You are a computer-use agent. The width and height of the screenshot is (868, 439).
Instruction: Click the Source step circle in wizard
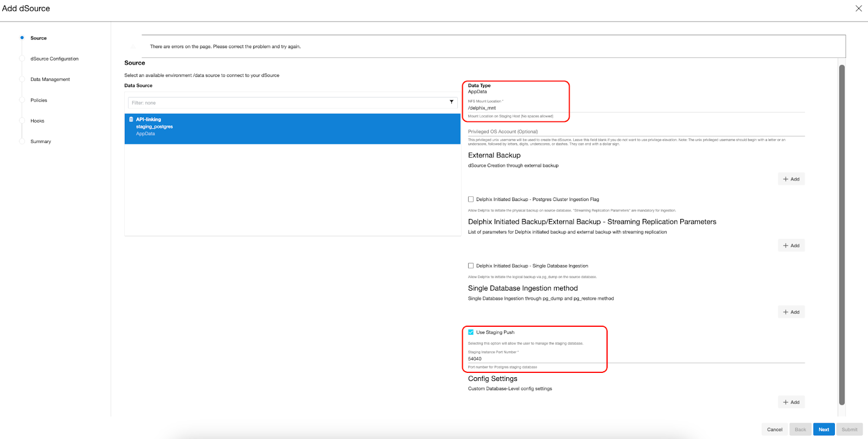[x=22, y=38]
